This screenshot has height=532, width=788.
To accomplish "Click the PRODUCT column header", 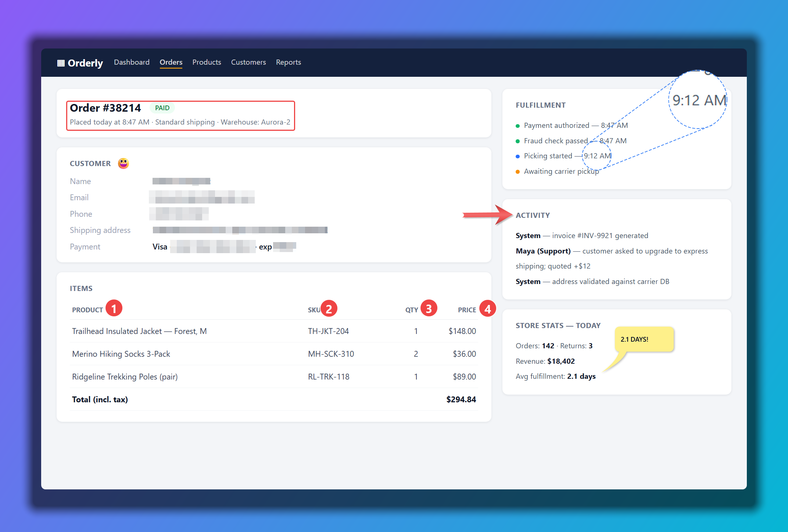I will coord(87,310).
